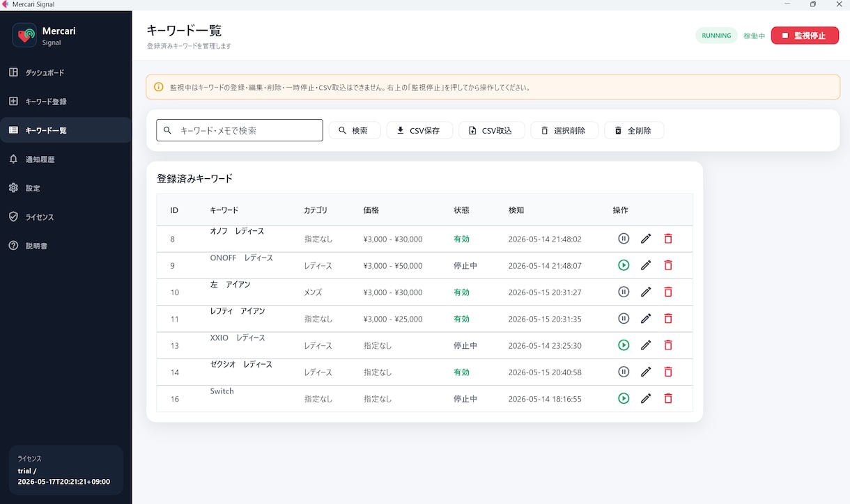Pause keyword ID 10 左 アイアン
Screen dimensions: 850x504
tap(624, 292)
